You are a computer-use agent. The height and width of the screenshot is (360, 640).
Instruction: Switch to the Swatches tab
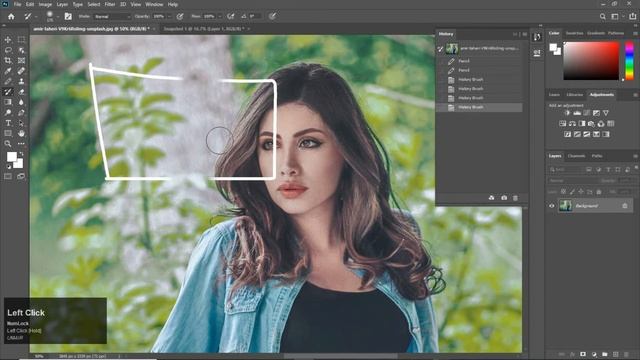(x=574, y=33)
